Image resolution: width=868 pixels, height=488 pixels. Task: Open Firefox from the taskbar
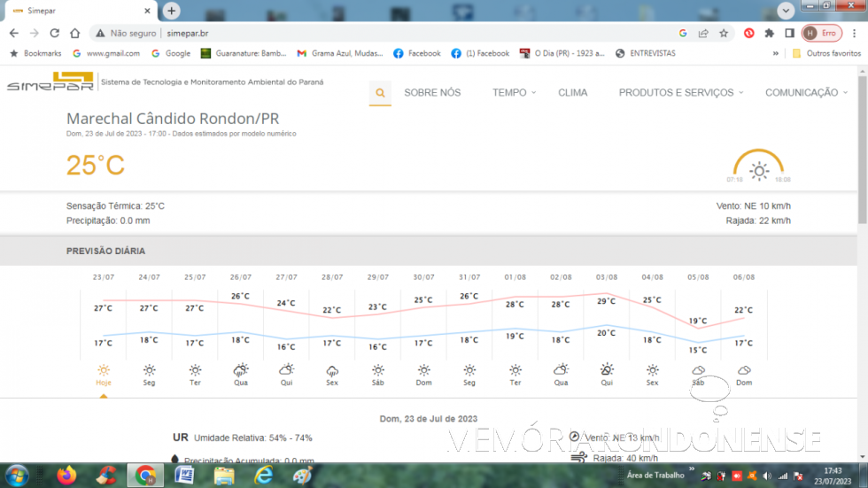pos(66,476)
